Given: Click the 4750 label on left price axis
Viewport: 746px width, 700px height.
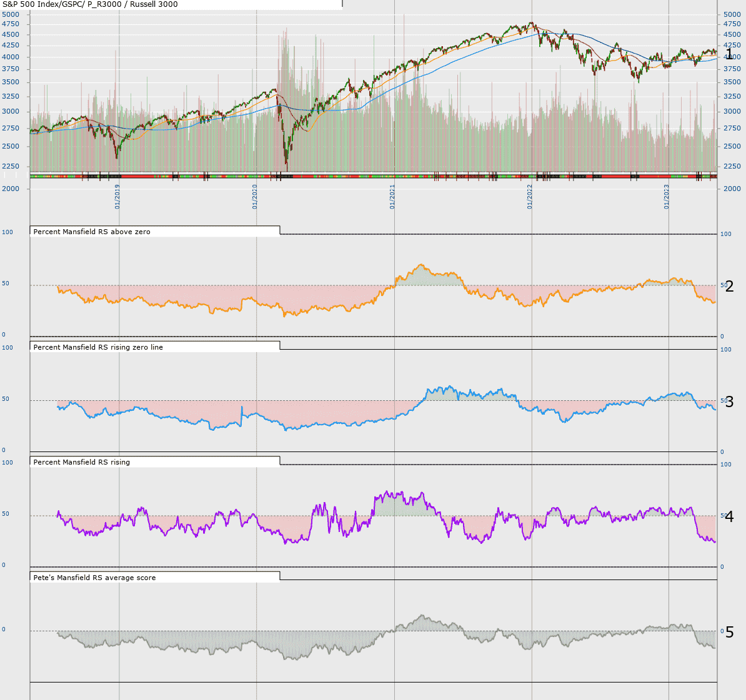Looking at the screenshot, I should tap(11, 24).
